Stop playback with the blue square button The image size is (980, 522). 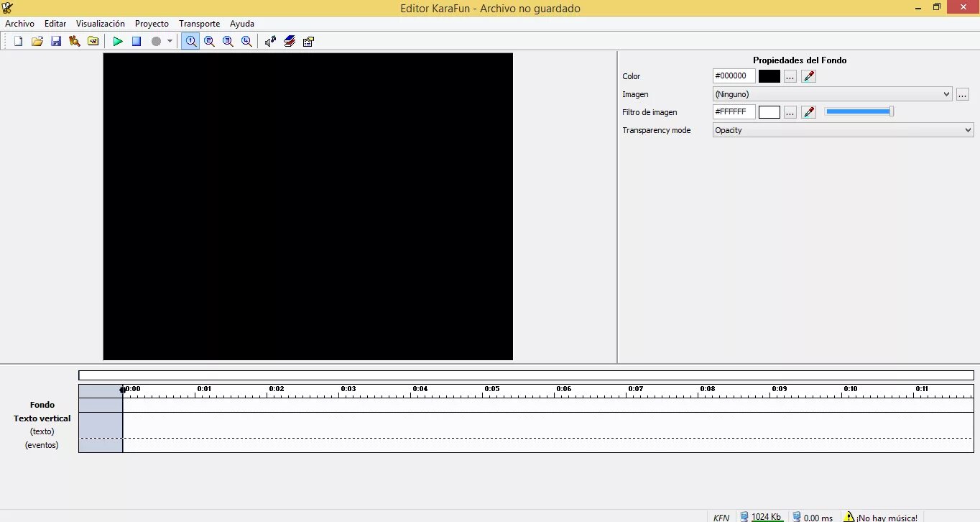tap(137, 42)
